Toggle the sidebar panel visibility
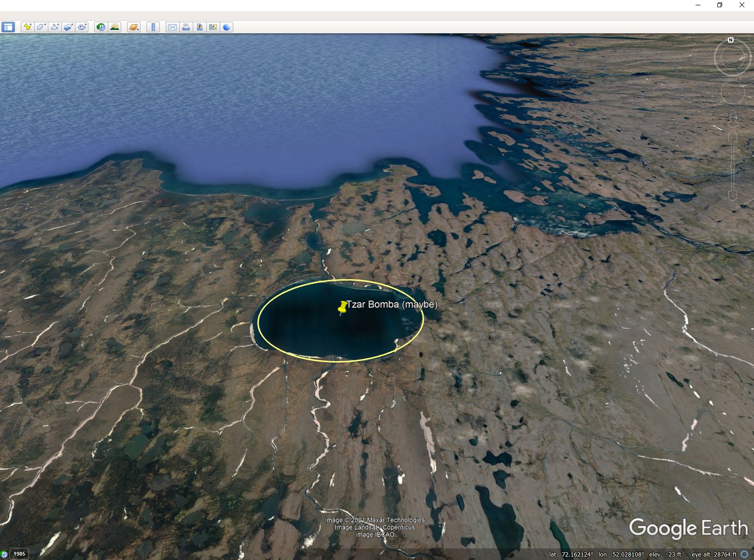This screenshot has width=754, height=560. pos(8,27)
